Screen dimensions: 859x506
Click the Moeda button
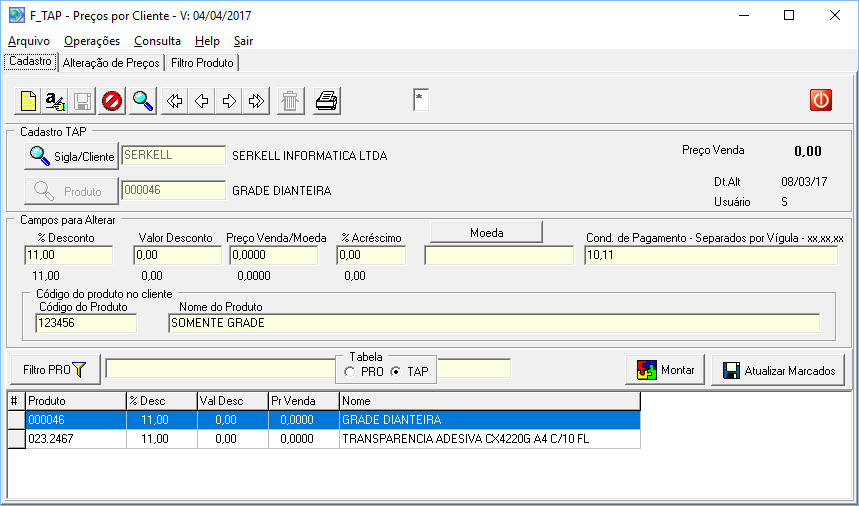[x=486, y=233]
